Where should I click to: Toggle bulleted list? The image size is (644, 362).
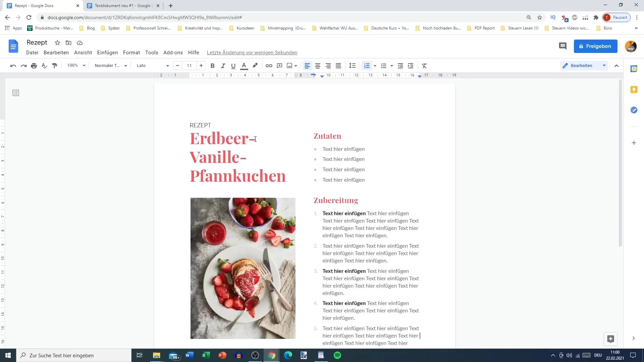click(384, 66)
